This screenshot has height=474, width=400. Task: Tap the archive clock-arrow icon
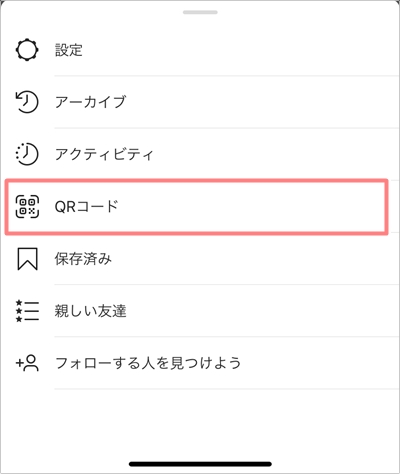click(27, 102)
